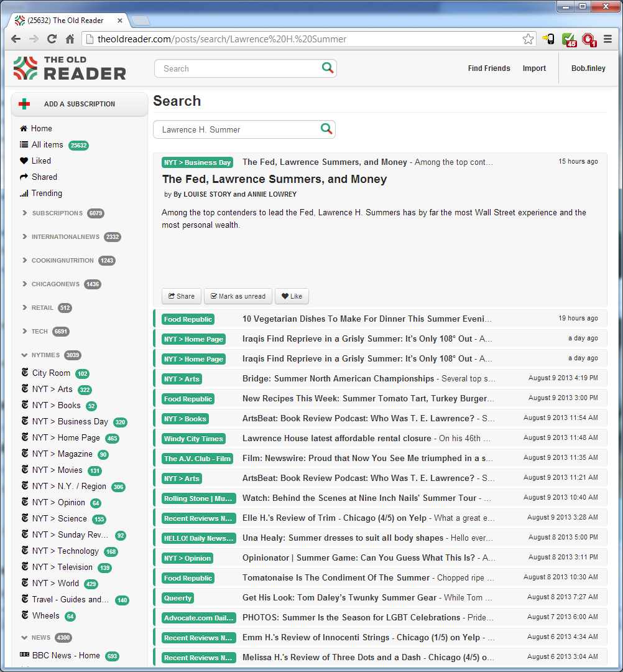Click the Windy City Times feed label

[x=193, y=439]
